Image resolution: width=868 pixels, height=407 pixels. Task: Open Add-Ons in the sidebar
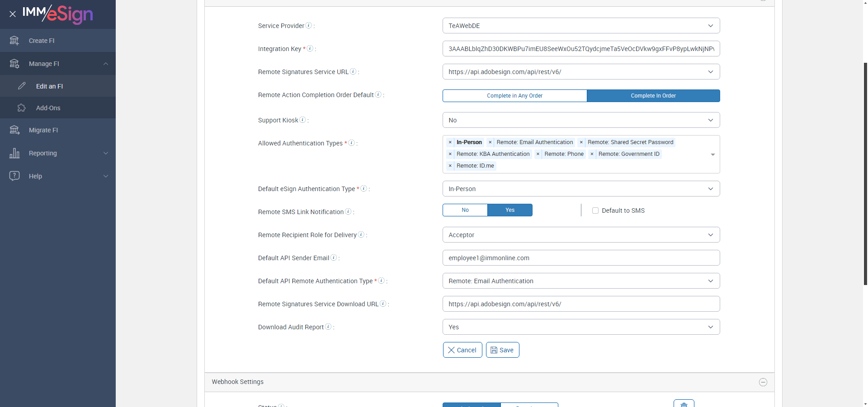click(x=48, y=108)
